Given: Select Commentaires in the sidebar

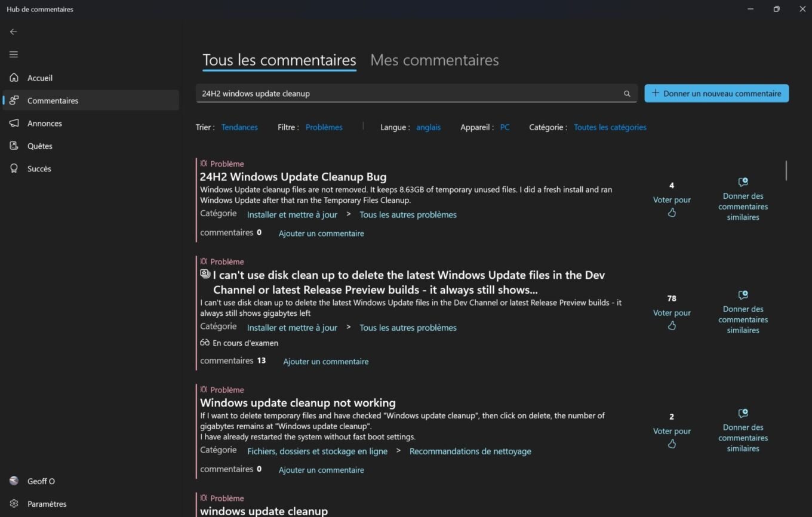Looking at the screenshot, I should coord(91,100).
